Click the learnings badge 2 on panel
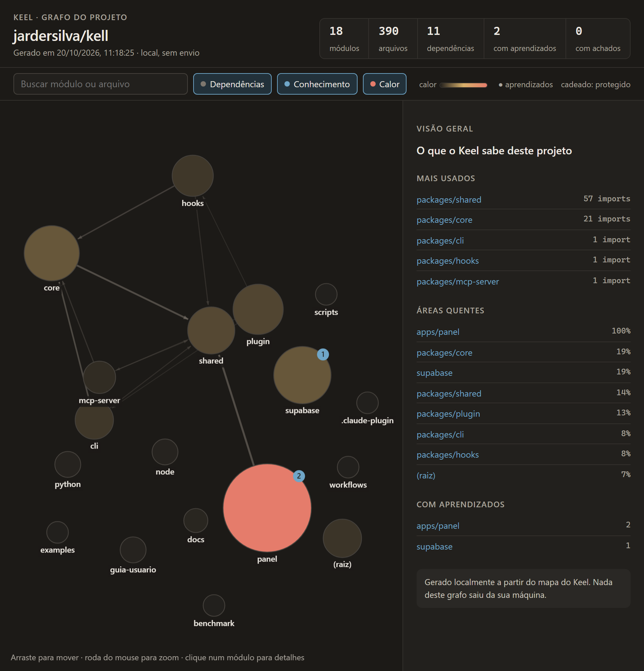644x671 pixels. coord(299,476)
